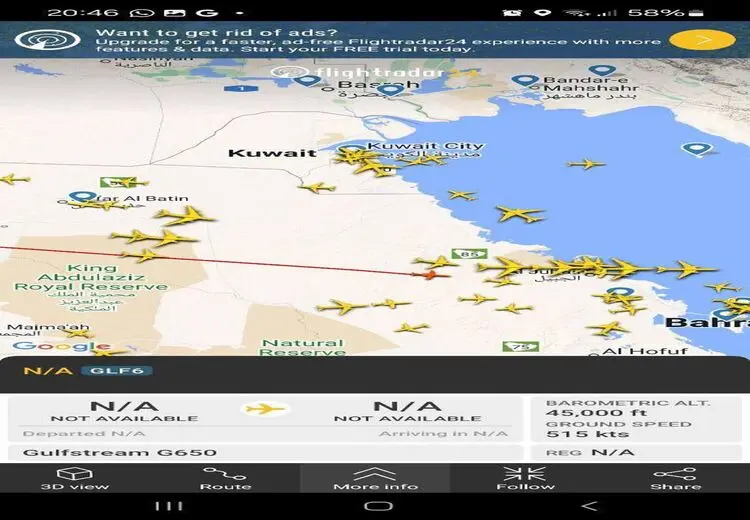Tap the Hafar Al Batin airport pin
Viewport: 750px width, 520px height.
click(x=82, y=196)
